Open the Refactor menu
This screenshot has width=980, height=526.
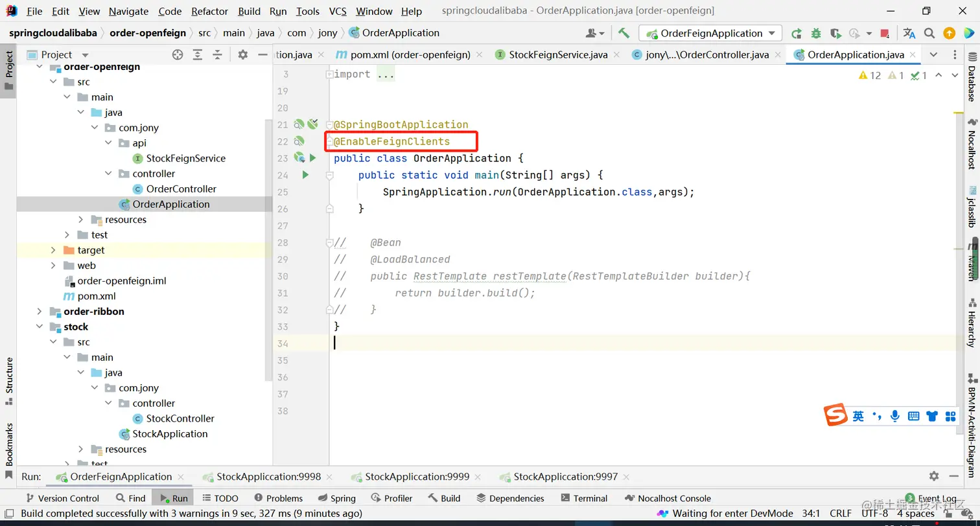point(209,11)
